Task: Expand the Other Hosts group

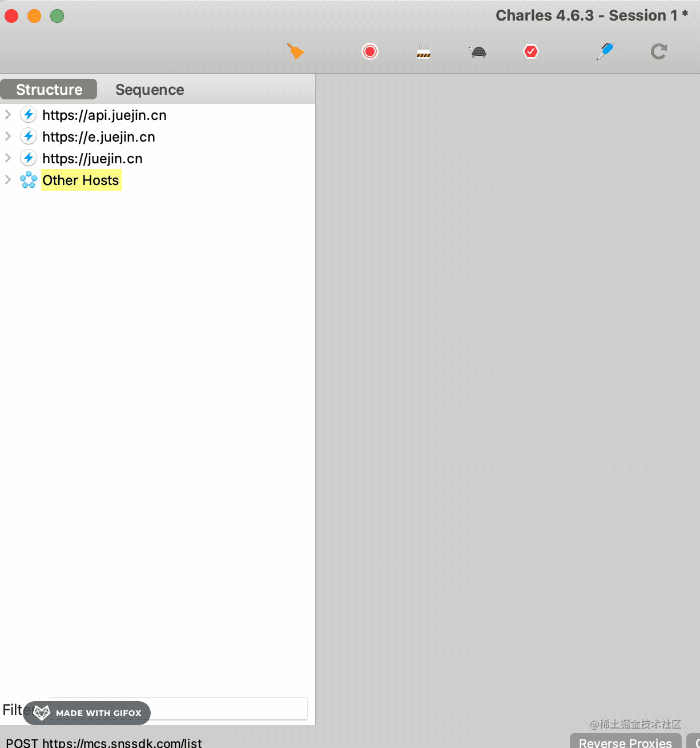Action: click(x=8, y=180)
